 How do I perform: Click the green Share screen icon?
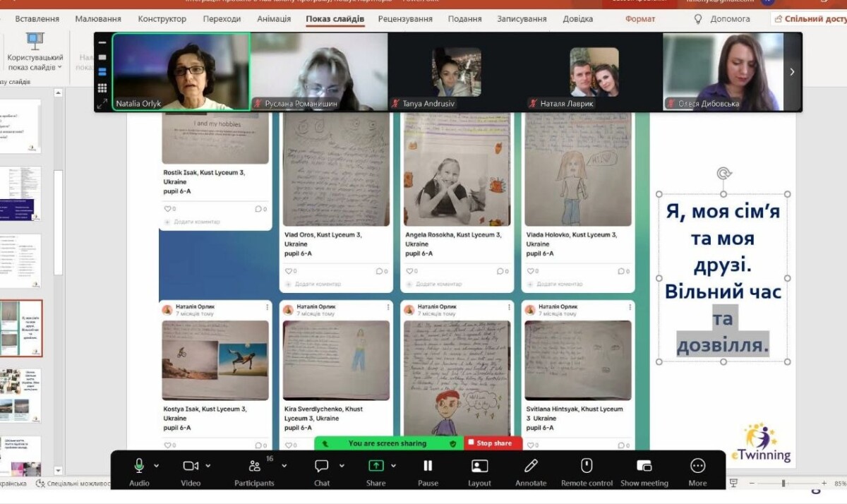(x=376, y=466)
